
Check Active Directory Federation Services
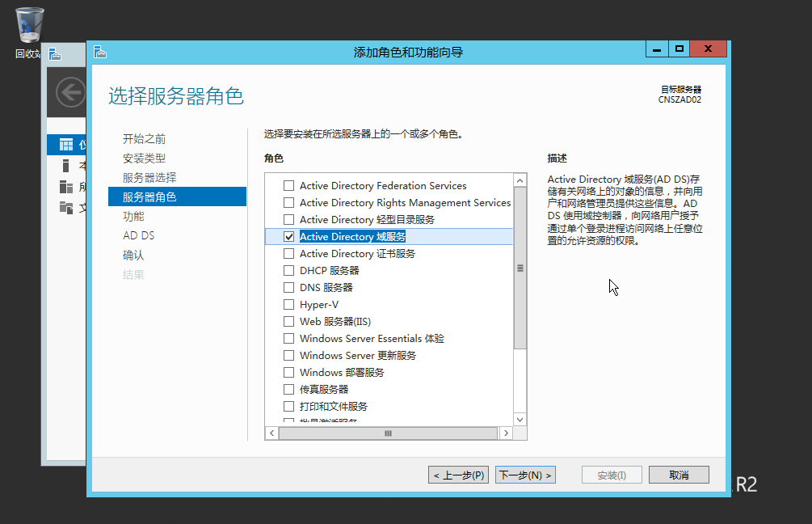point(289,185)
